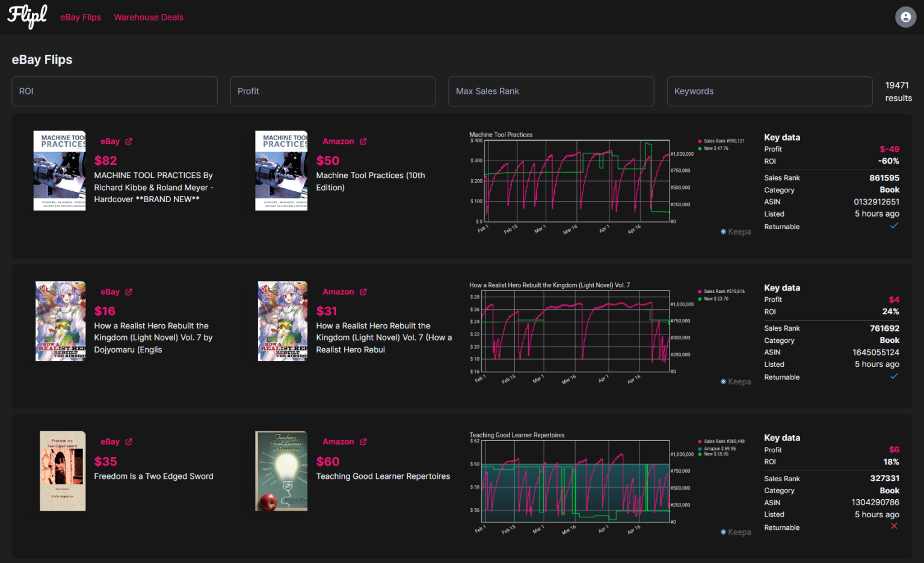Open the user account avatar menu
The width and height of the screenshot is (924, 563).
pyautogui.click(x=905, y=17)
